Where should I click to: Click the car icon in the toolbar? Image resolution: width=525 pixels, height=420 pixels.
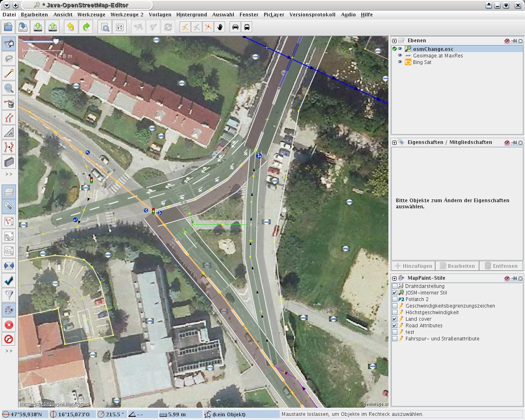pos(235,27)
